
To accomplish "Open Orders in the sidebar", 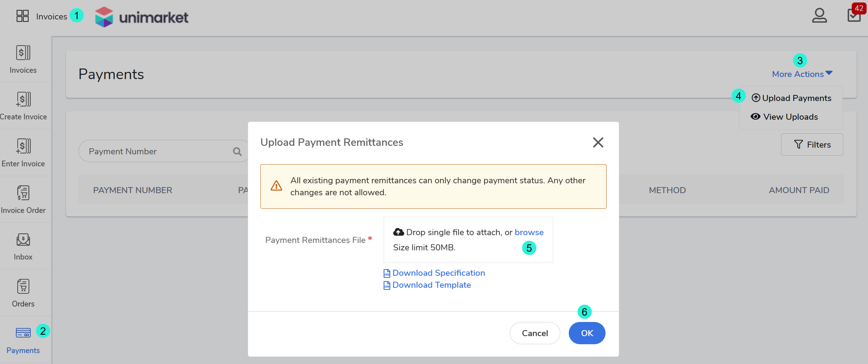I will pos(23,293).
